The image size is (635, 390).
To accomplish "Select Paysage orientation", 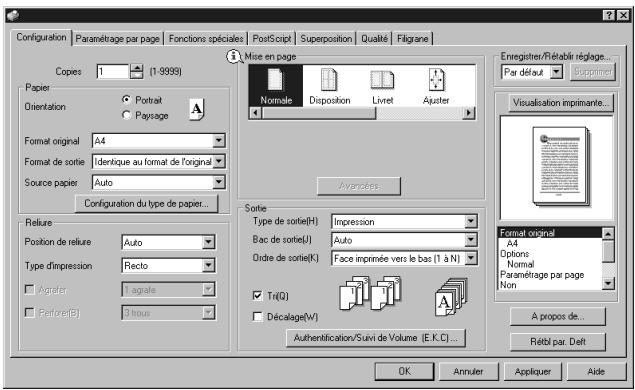I will (126, 115).
